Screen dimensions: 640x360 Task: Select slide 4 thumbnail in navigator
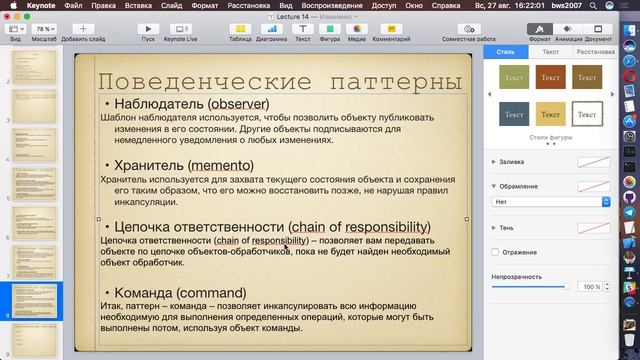[34, 145]
